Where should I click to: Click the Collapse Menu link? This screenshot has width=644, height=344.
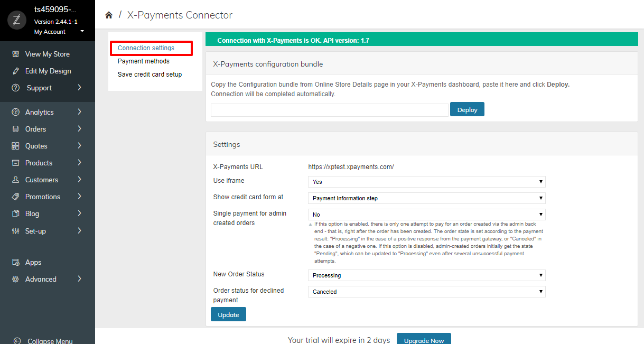50,341
